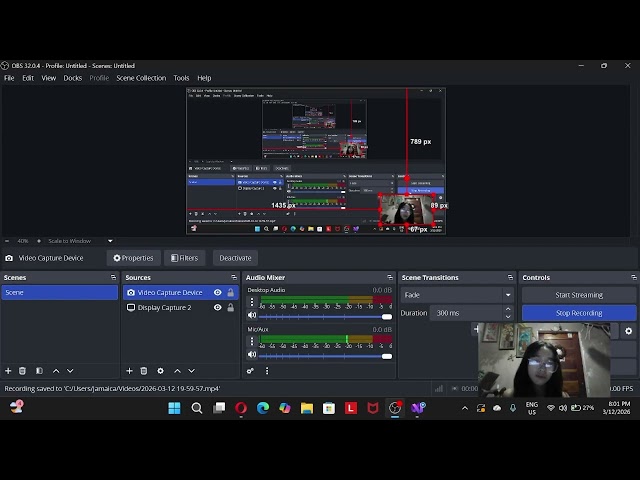Undock the Sources panel
This screenshot has height=480, width=640.
click(x=234, y=278)
